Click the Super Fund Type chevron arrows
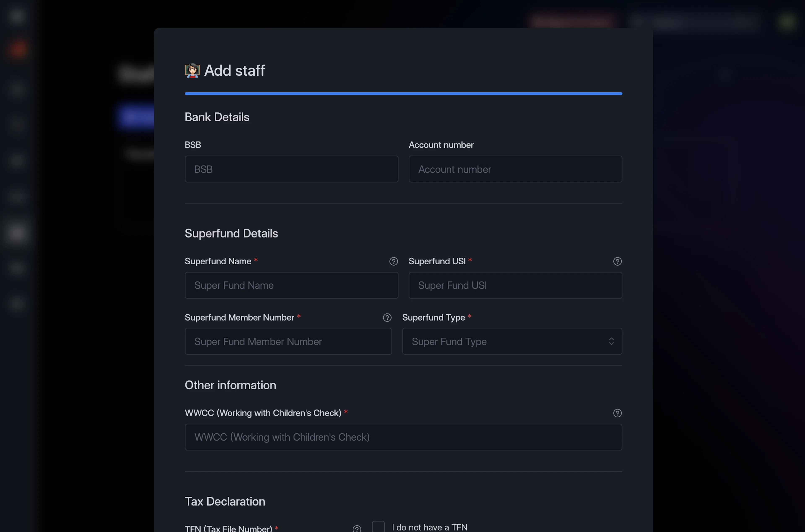 (x=611, y=341)
